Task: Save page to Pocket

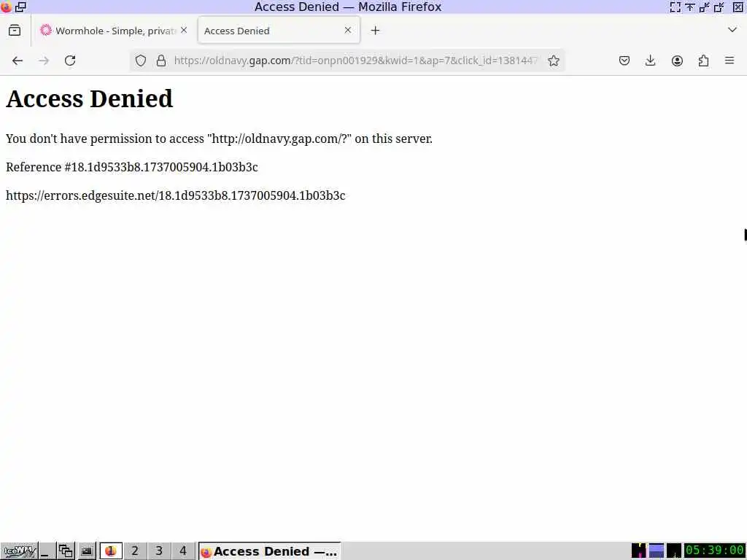Action: 624,61
